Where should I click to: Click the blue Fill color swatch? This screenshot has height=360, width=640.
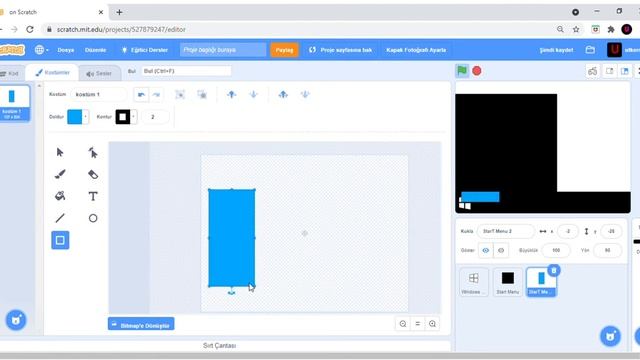click(x=75, y=117)
